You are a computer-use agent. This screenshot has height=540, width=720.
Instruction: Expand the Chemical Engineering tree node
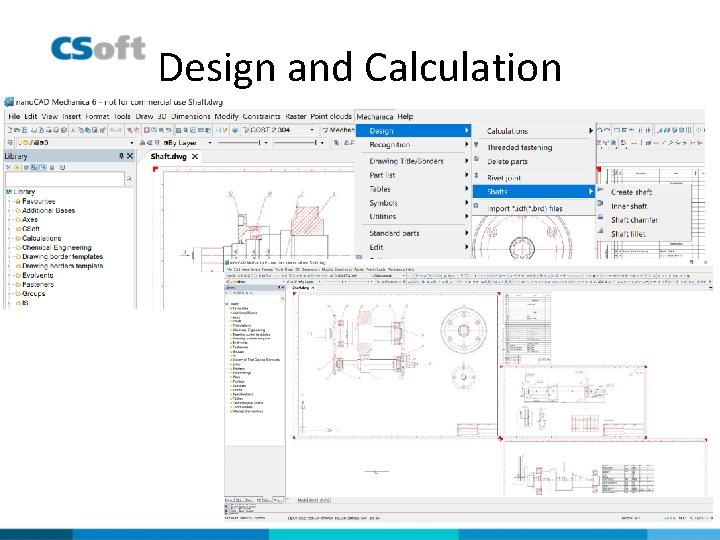point(9,248)
